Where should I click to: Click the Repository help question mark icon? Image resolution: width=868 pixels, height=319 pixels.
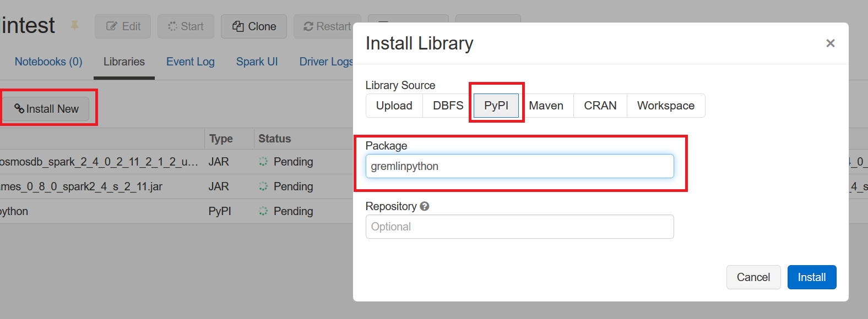pyautogui.click(x=425, y=206)
